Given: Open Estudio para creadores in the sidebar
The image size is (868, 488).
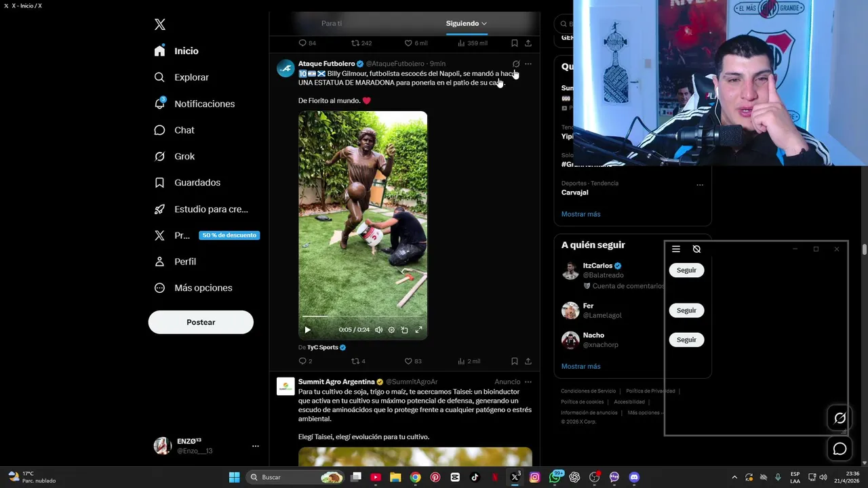Looking at the screenshot, I should click(201, 209).
